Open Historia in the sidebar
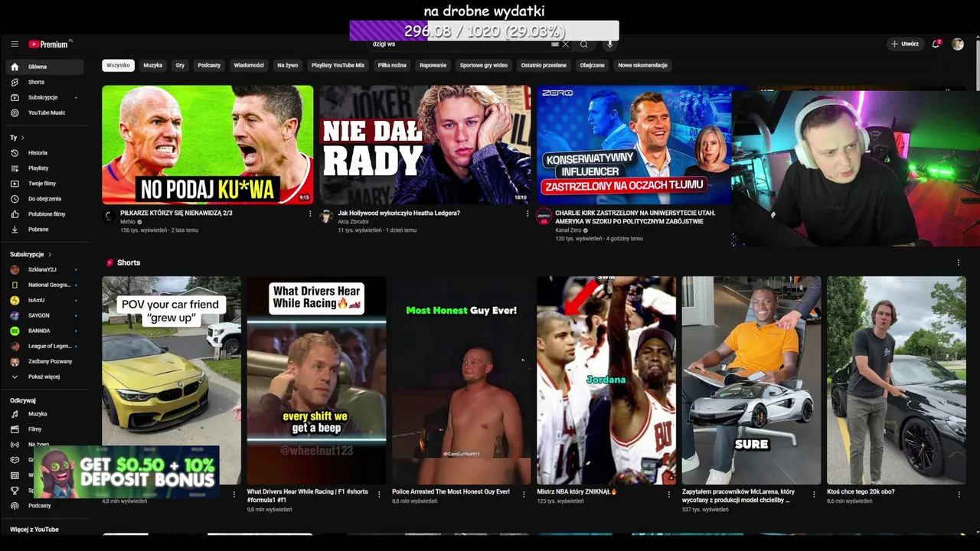Screen dimensions: 980x551 click(44, 153)
